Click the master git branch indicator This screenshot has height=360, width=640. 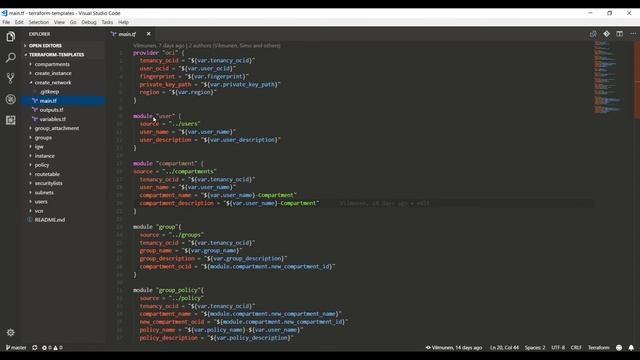(x=16, y=348)
